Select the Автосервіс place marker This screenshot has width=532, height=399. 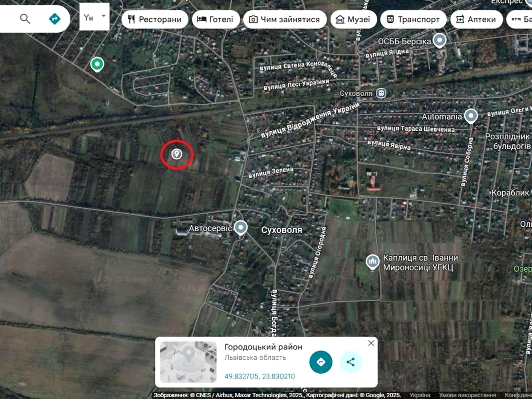pyautogui.click(x=241, y=228)
